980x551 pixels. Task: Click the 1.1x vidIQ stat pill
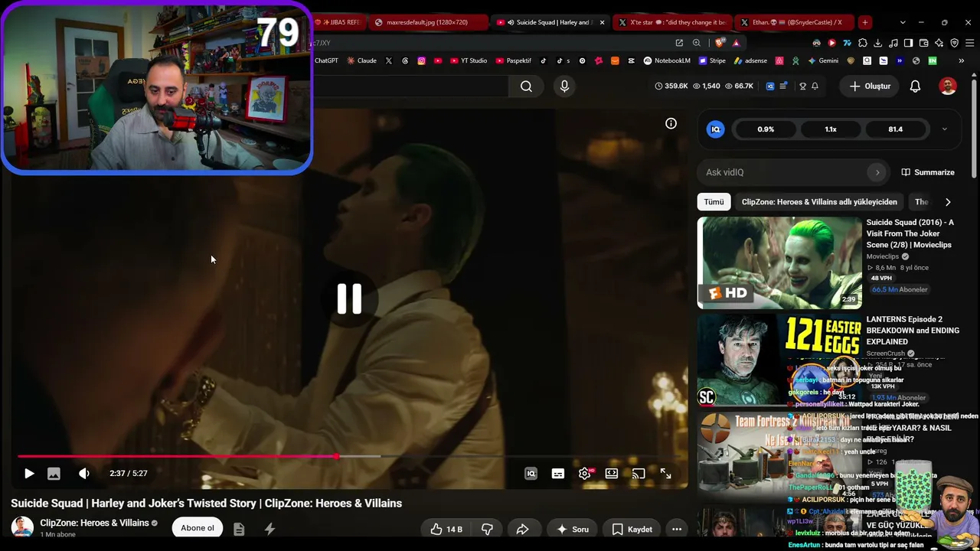coord(831,129)
